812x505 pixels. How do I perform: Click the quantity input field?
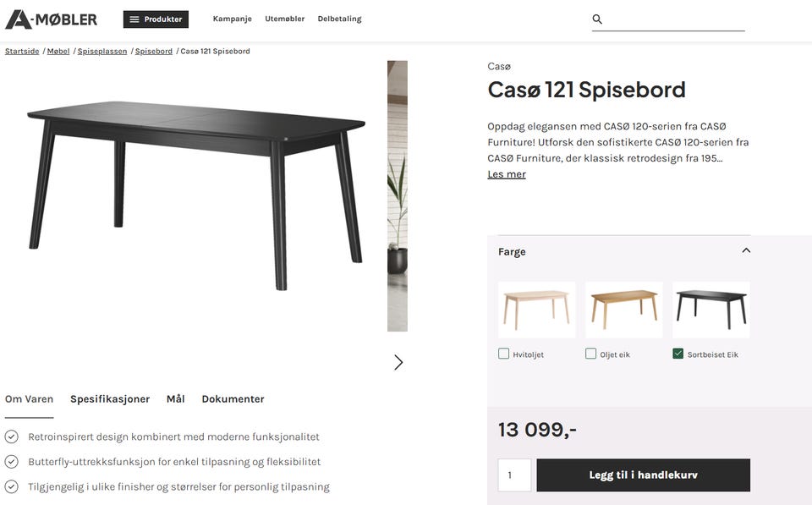(x=514, y=475)
